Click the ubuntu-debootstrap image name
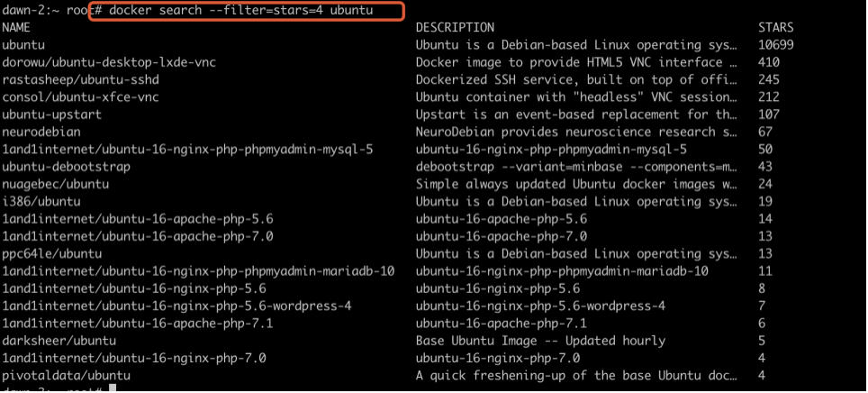Viewport: 868px width, 393px height. coord(66,167)
